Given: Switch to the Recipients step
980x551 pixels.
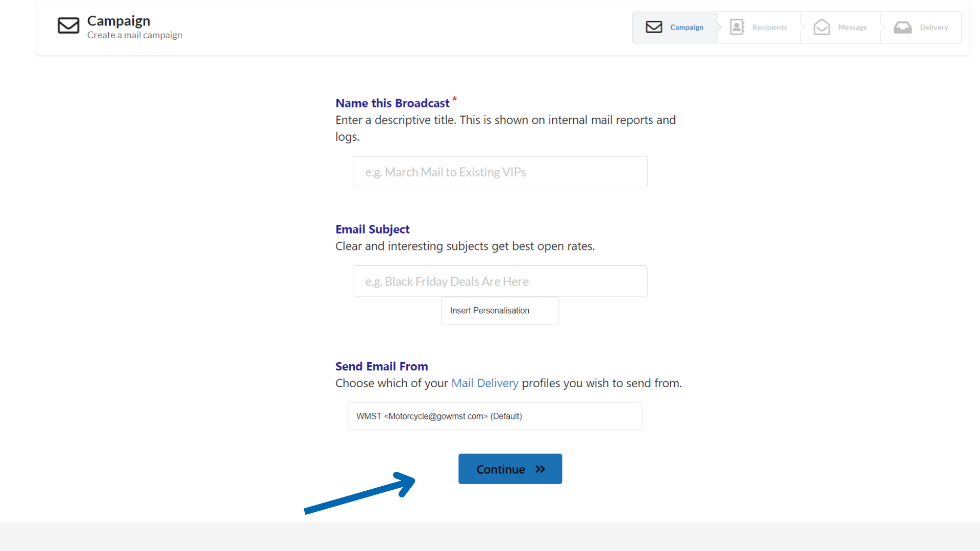Looking at the screenshot, I should 769,28.
